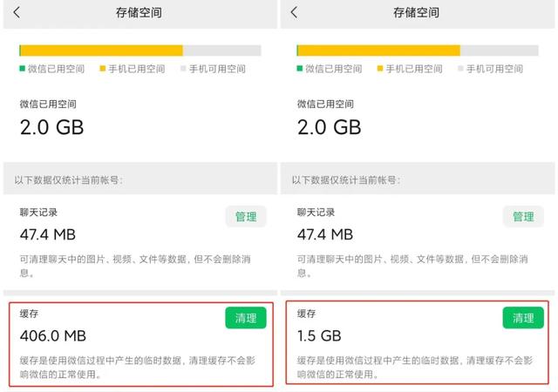Tap the back arrow in the right screenshot
Screen dimensions: 558x392
[294, 13]
